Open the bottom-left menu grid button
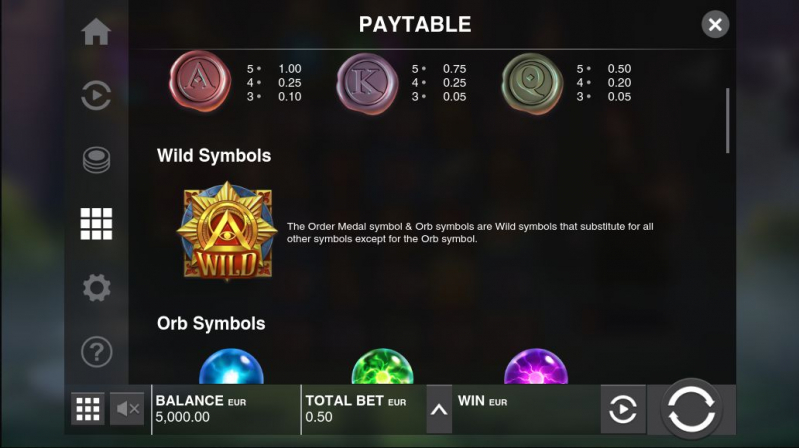 tap(88, 409)
